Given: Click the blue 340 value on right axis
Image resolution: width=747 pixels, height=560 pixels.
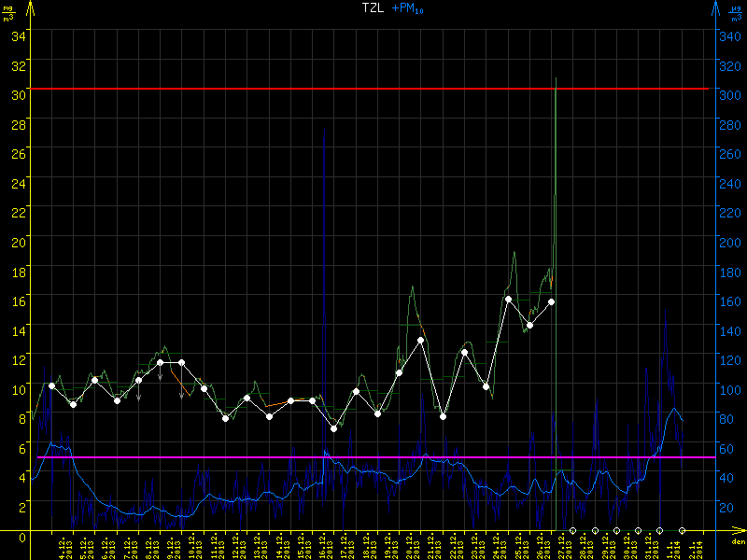Looking at the screenshot, I should coord(728,35).
